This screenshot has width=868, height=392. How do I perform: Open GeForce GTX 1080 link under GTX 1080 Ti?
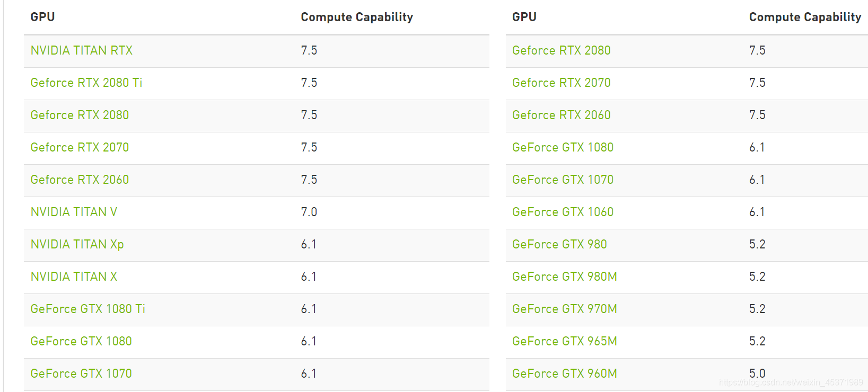(x=81, y=341)
